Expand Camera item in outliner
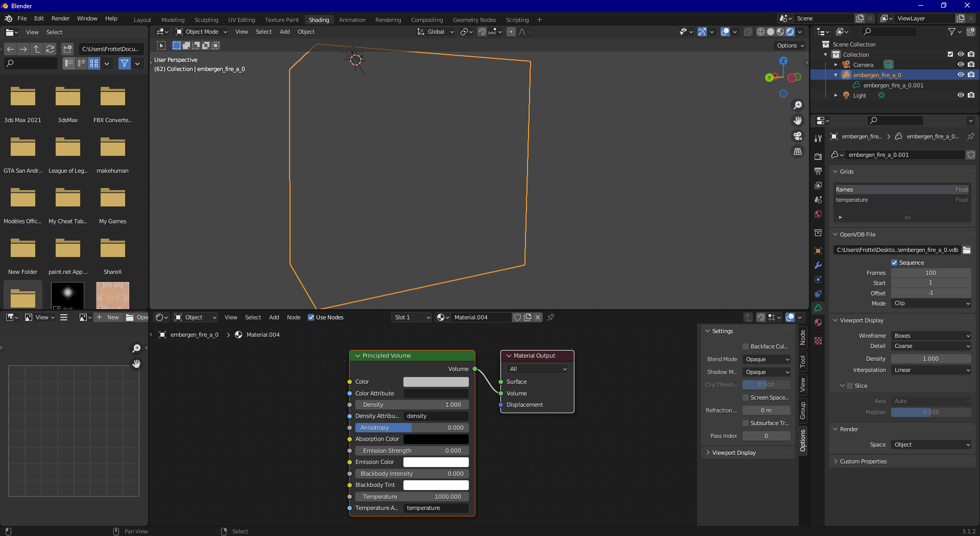The height and width of the screenshot is (536, 980). coord(836,65)
